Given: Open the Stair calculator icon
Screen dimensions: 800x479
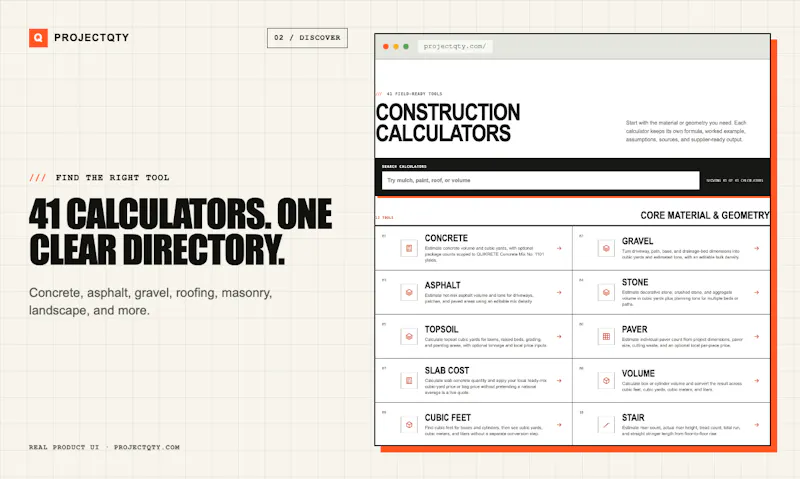Looking at the screenshot, I should point(606,425).
